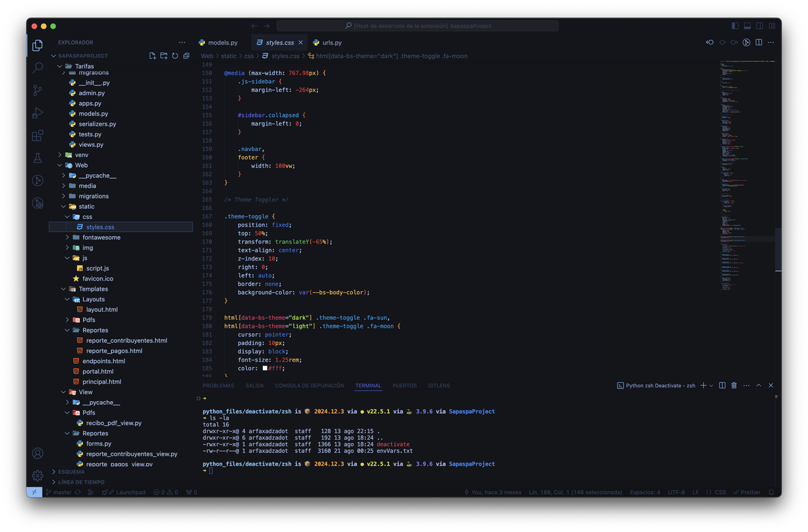The height and width of the screenshot is (532, 808).
Task: Click Launchpad in status bar
Action: (124, 493)
